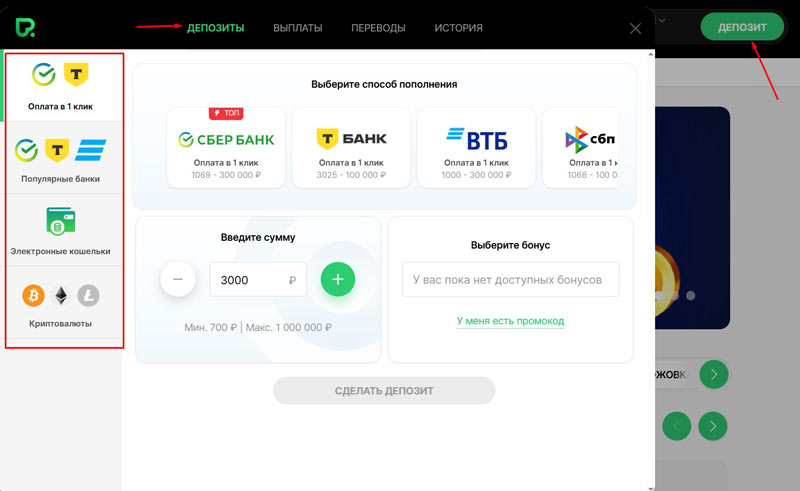Click У меня есть промокод link
Screen dimensions: 800x491
510,321
